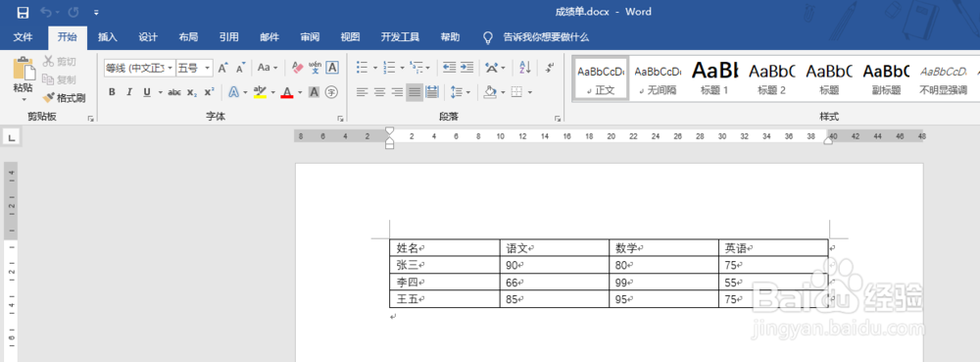The width and height of the screenshot is (980, 362).
Task: Open the Change Case (Aa) dropdown
Action: (x=268, y=68)
